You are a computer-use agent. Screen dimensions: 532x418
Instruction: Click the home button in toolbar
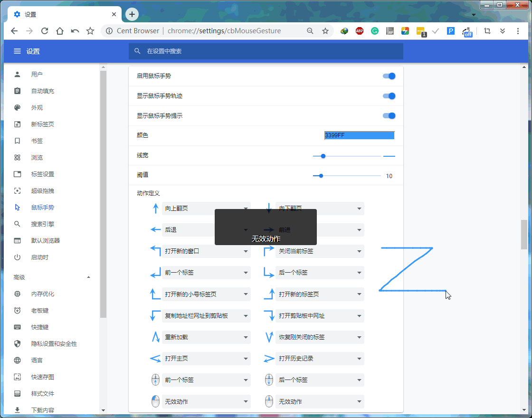click(x=60, y=31)
